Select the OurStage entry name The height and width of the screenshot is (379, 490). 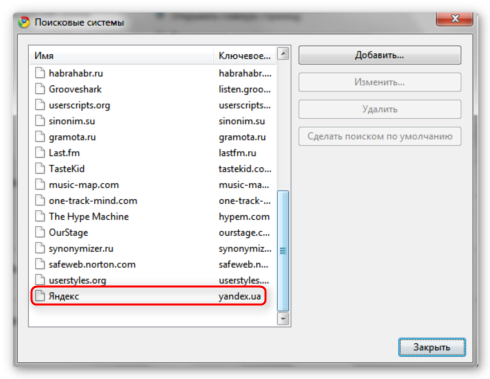point(68,233)
